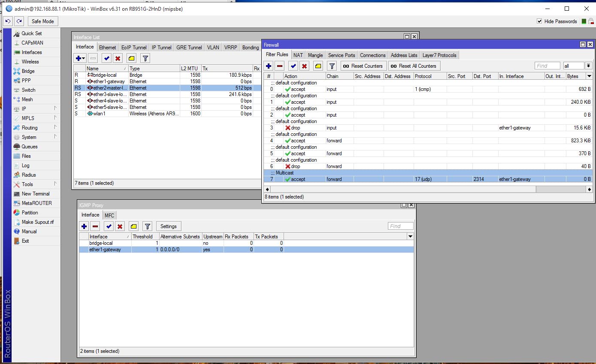Open Quick Set from the sidebar
This screenshot has width=596, height=364.
[x=31, y=33]
